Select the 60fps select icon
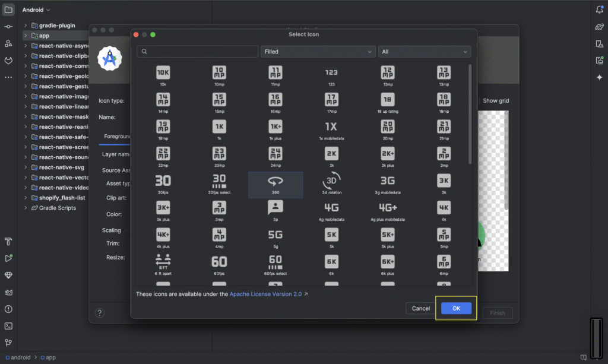This screenshot has width=608, height=364. pyautogui.click(x=275, y=262)
